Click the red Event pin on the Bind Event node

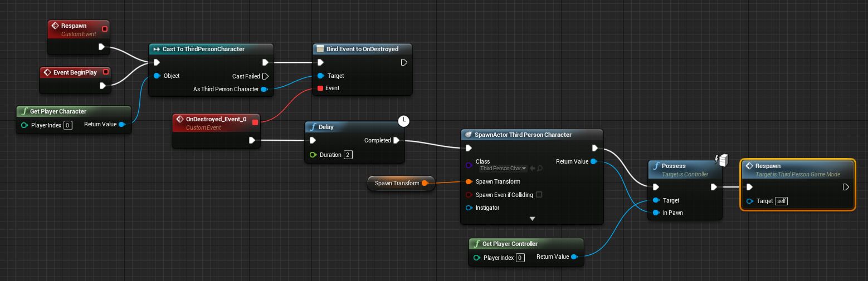[320, 88]
